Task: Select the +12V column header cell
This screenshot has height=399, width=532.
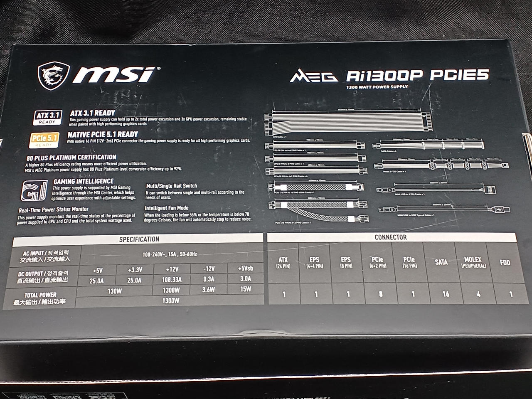Action: [171, 269]
